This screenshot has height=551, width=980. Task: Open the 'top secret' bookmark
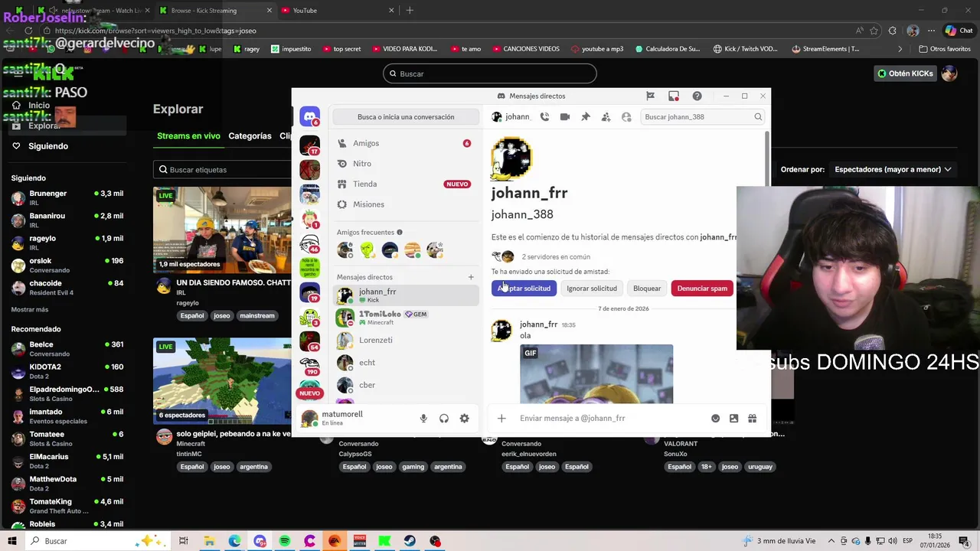coord(341,49)
